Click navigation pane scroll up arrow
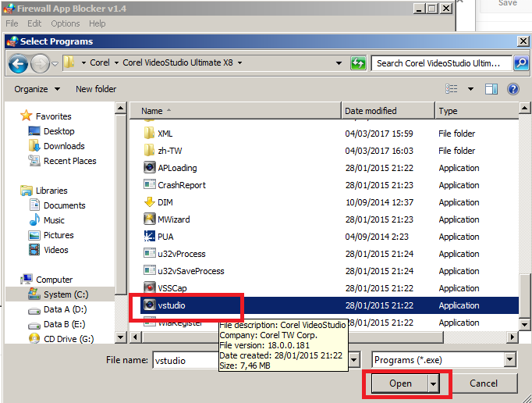Viewport: 532px width, 403px height. click(x=120, y=108)
